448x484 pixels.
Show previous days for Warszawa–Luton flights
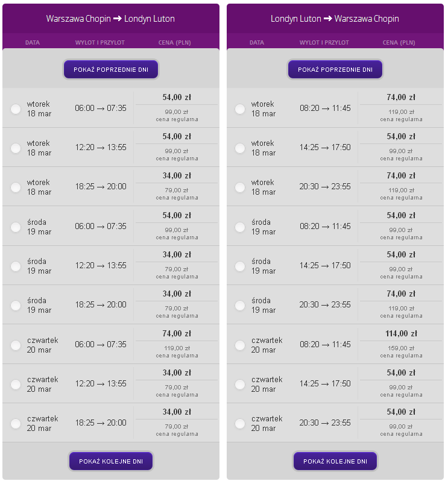click(x=111, y=69)
